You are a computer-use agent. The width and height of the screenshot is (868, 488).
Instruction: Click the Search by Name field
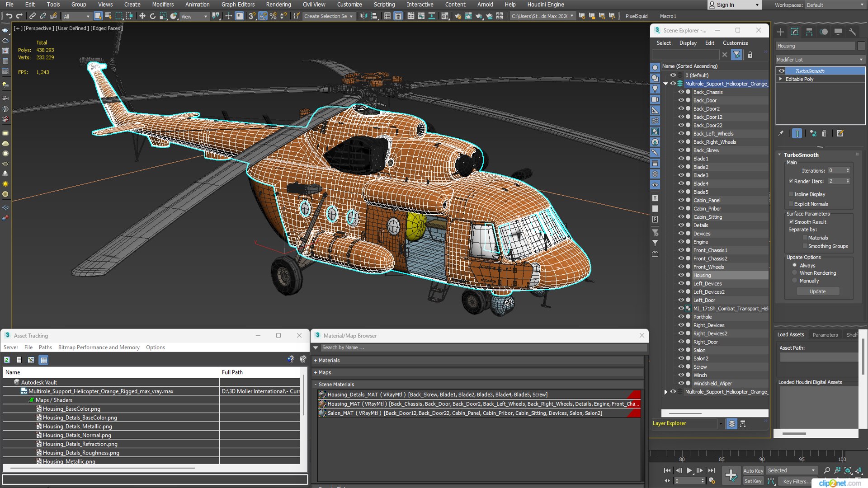click(x=483, y=347)
